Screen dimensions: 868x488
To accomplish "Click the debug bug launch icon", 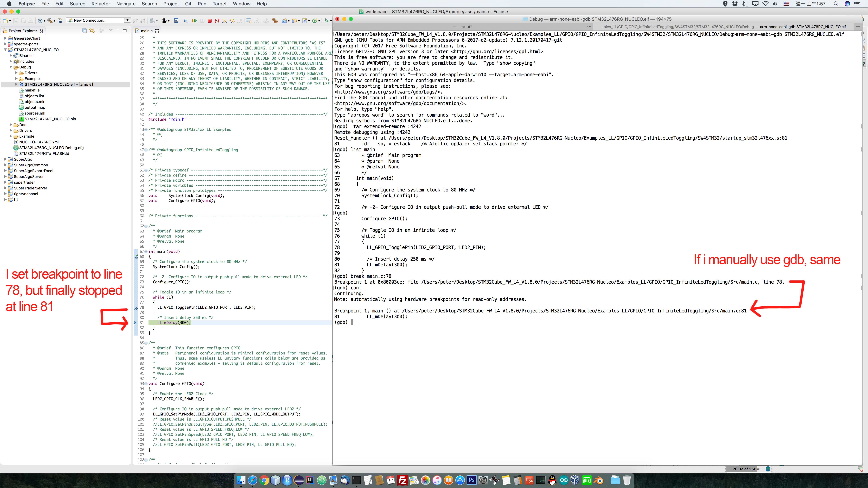I will (x=327, y=21).
